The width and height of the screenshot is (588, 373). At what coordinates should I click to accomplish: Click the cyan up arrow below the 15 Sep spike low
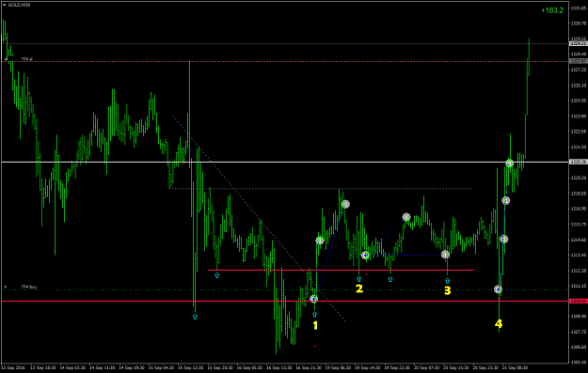click(x=195, y=317)
